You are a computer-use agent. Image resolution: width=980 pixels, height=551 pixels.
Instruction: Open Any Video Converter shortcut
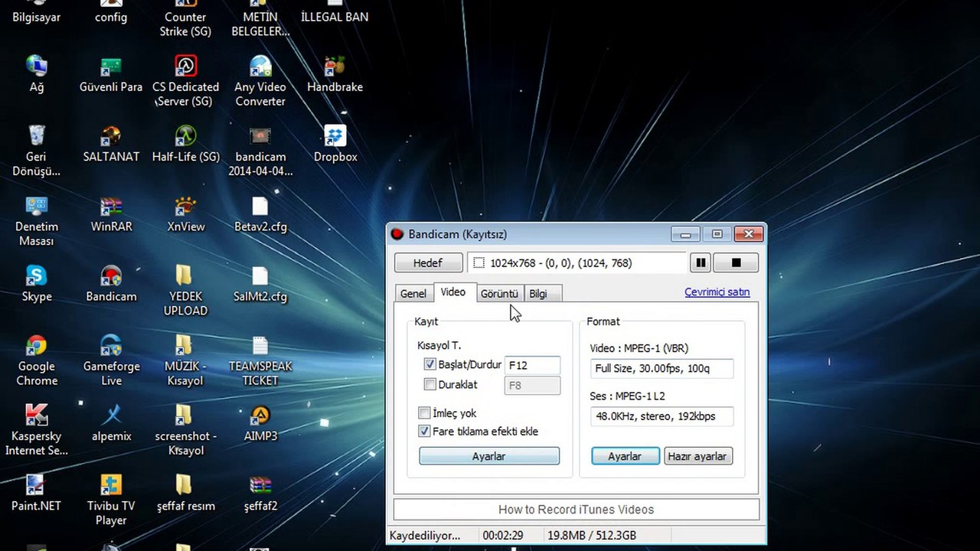pos(260,81)
